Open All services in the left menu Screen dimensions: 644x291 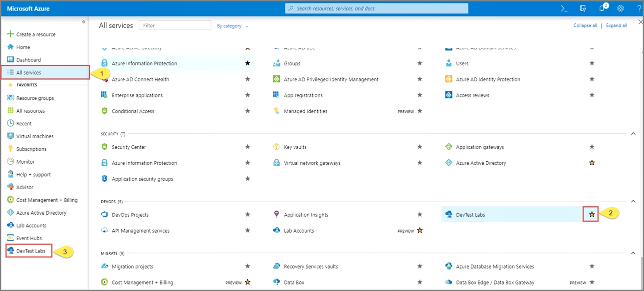(45, 72)
